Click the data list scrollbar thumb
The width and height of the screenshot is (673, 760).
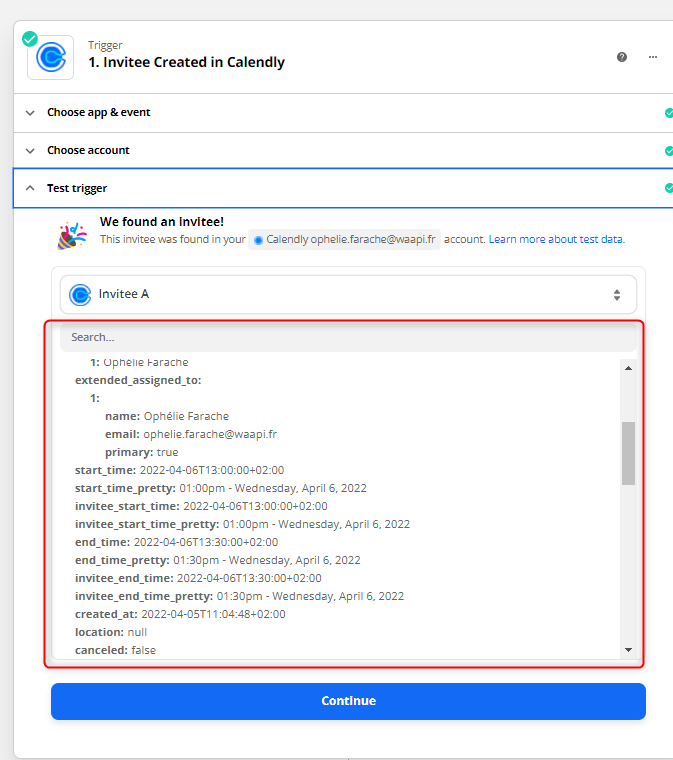pyautogui.click(x=628, y=453)
